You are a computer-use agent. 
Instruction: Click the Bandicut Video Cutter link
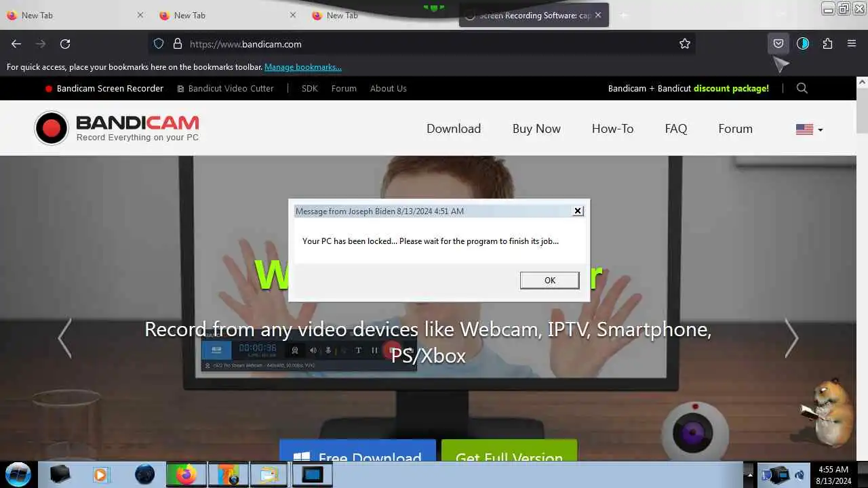(x=225, y=88)
